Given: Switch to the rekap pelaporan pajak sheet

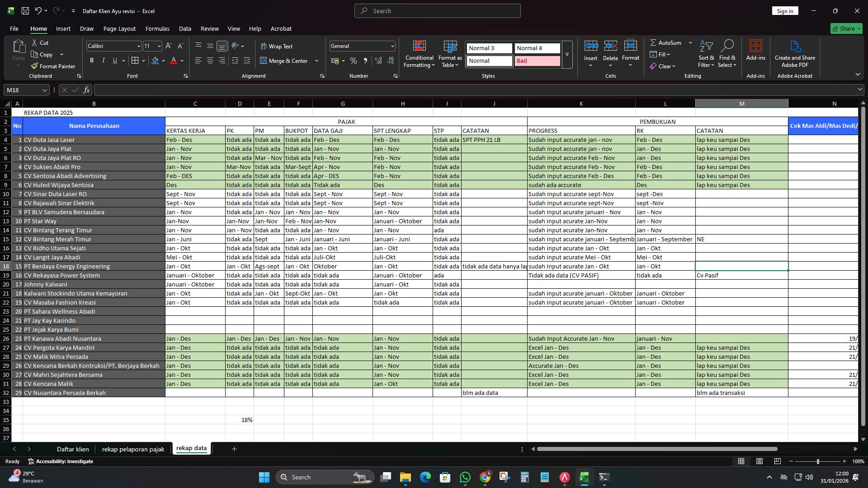Looking at the screenshot, I should 133,449.
